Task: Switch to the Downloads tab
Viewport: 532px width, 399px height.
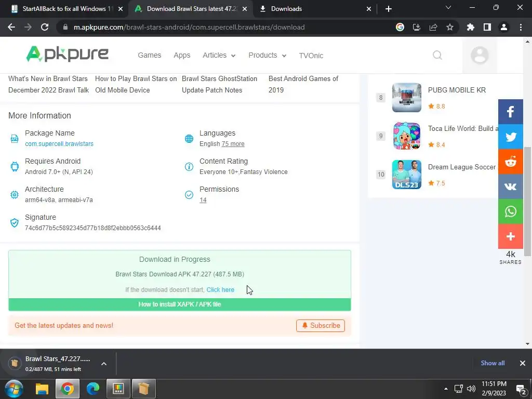Action: pyautogui.click(x=315, y=9)
